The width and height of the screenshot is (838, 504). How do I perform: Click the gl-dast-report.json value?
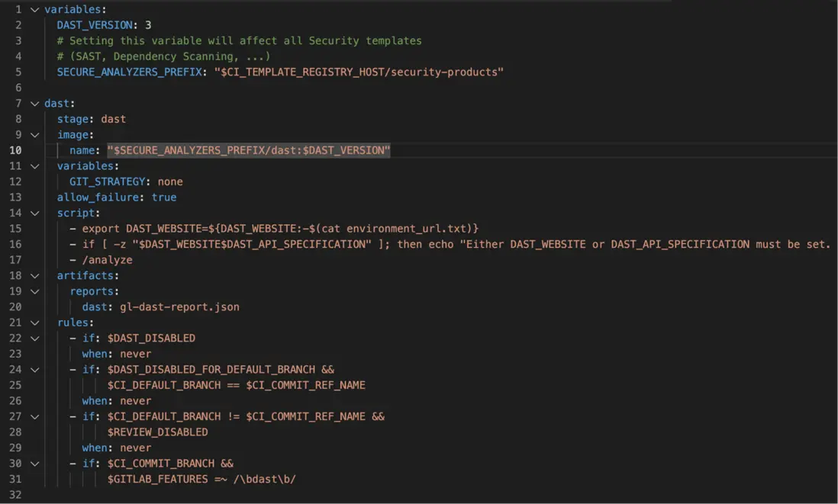pyautogui.click(x=179, y=307)
